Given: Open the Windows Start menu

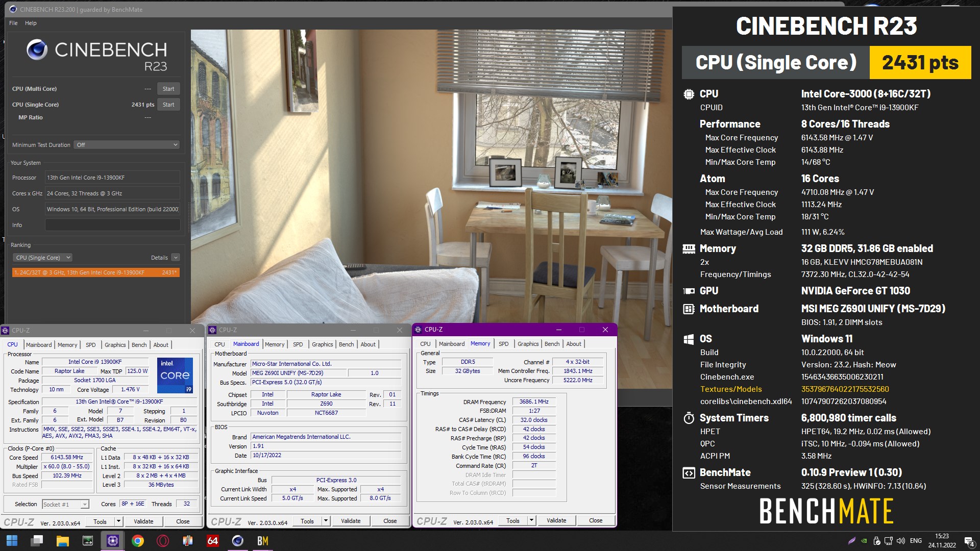Looking at the screenshot, I should click(x=12, y=541).
